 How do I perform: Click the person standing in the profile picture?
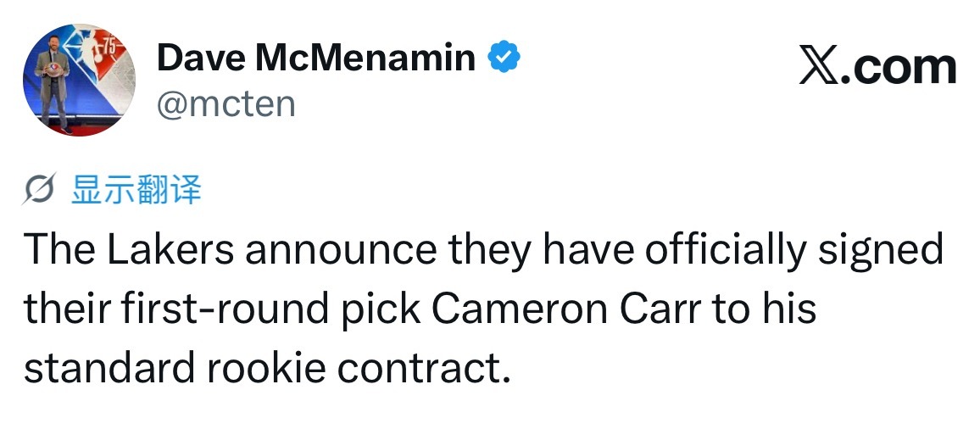53,89
